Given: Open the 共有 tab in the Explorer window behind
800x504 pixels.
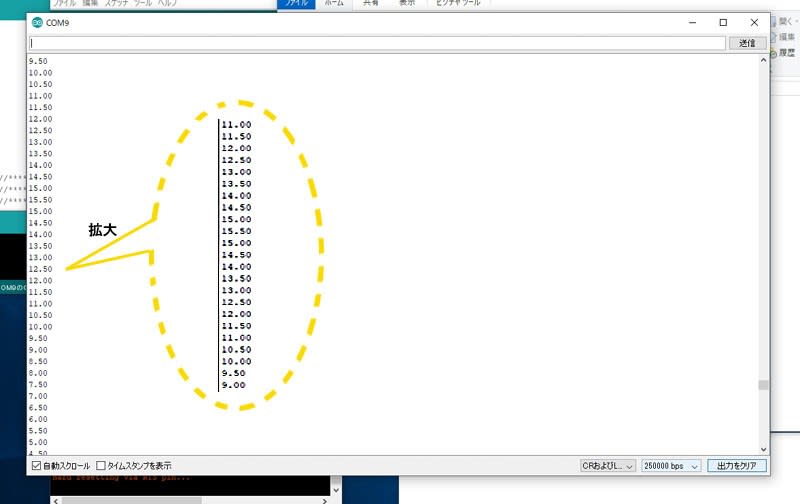Looking at the screenshot, I should click(371, 4).
